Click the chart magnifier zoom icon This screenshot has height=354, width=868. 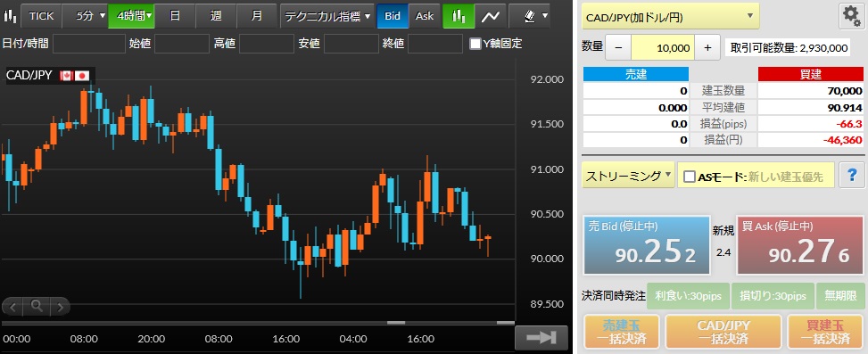pyautogui.click(x=37, y=305)
